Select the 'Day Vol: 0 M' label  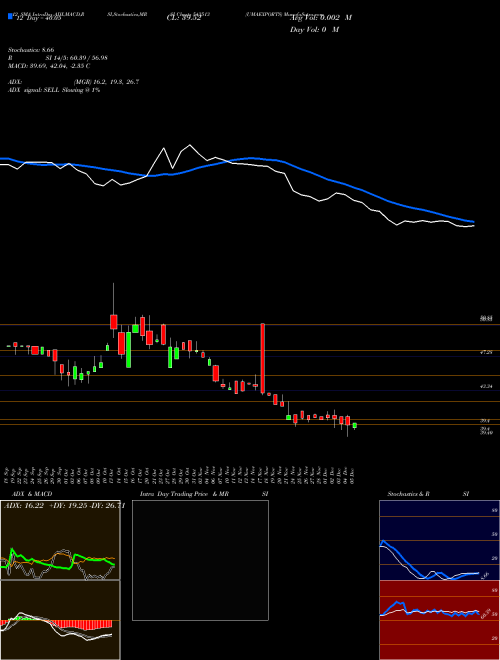[x=314, y=30]
